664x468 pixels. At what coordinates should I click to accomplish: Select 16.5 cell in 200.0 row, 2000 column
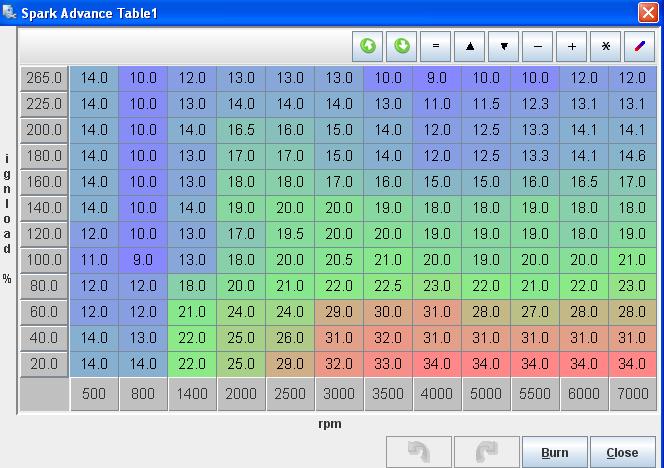click(x=241, y=130)
